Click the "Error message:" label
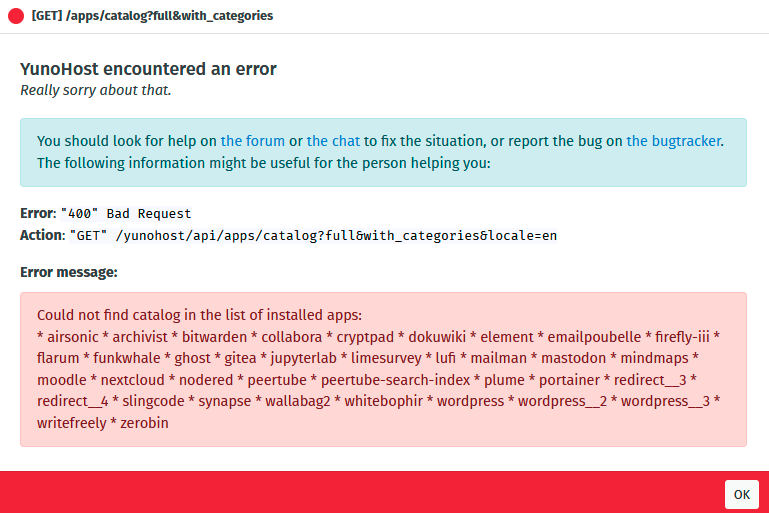The height and width of the screenshot is (513, 769). click(69, 272)
